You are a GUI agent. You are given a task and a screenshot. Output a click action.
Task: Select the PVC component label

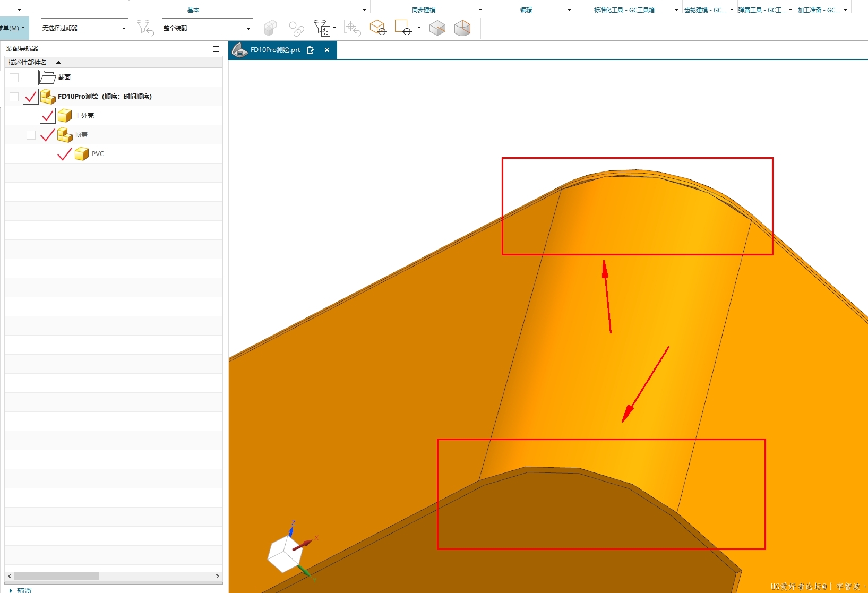(x=98, y=154)
